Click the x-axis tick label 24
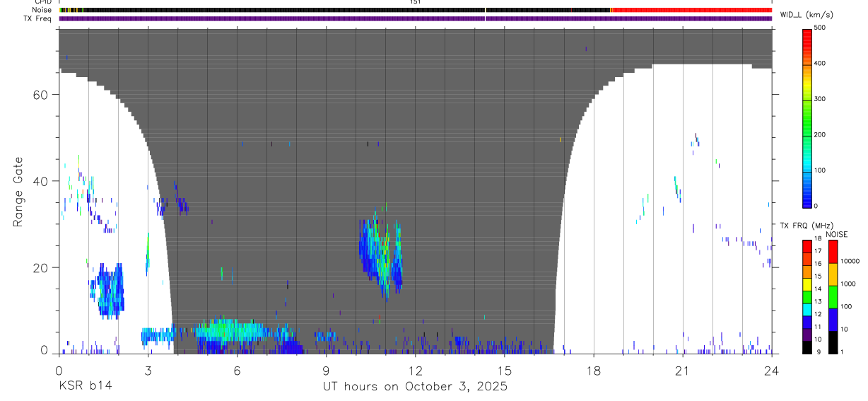This screenshot has width=868, height=401. point(772,371)
